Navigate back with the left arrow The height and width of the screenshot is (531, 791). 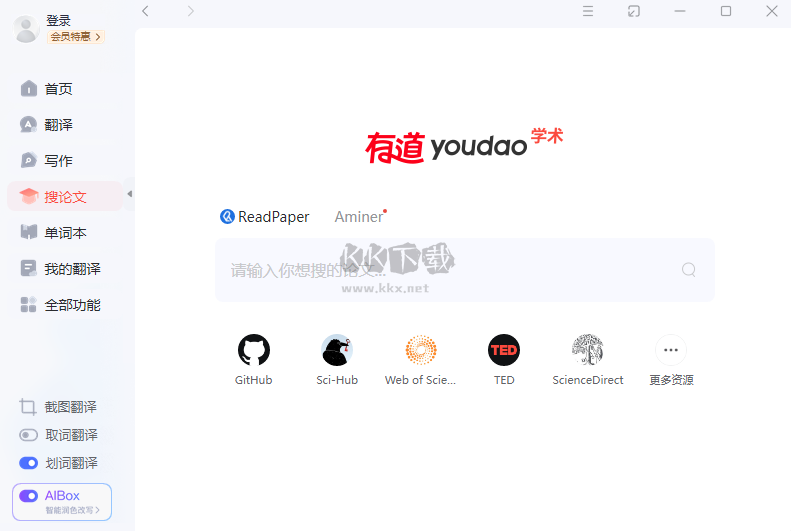click(x=145, y=11)
